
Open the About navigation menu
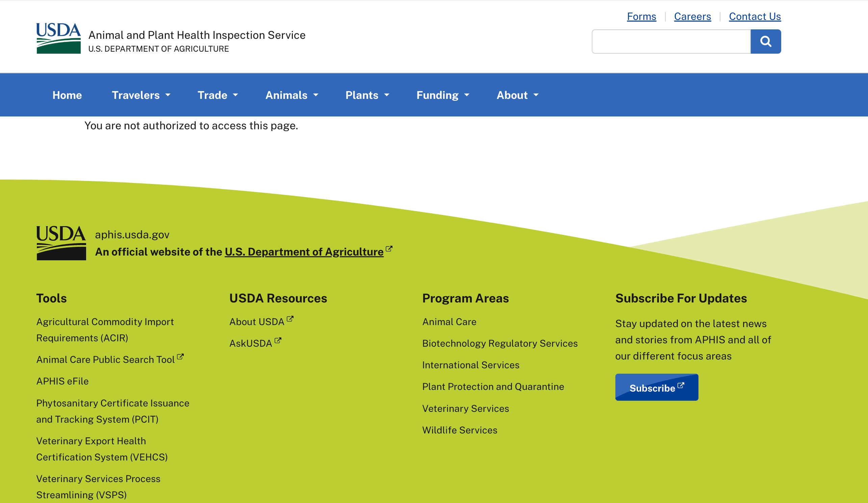(517, 95)
